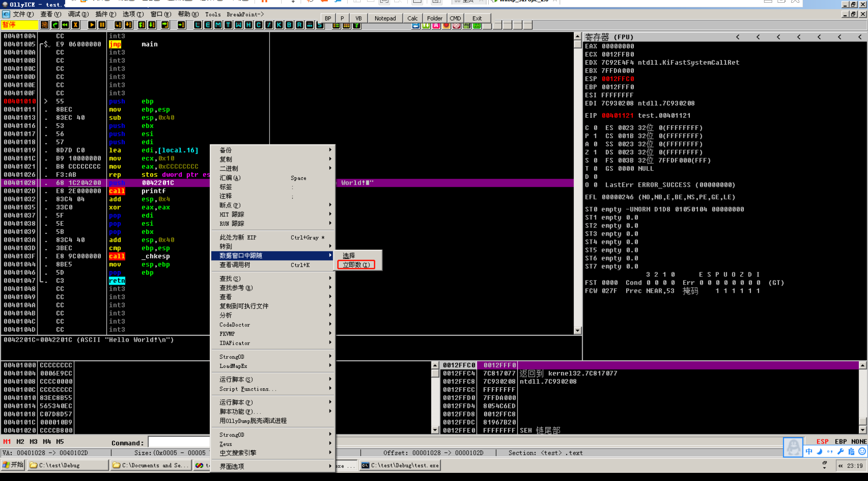
Task: Open Memory map with M icon
Action: (x=218, y=25)
